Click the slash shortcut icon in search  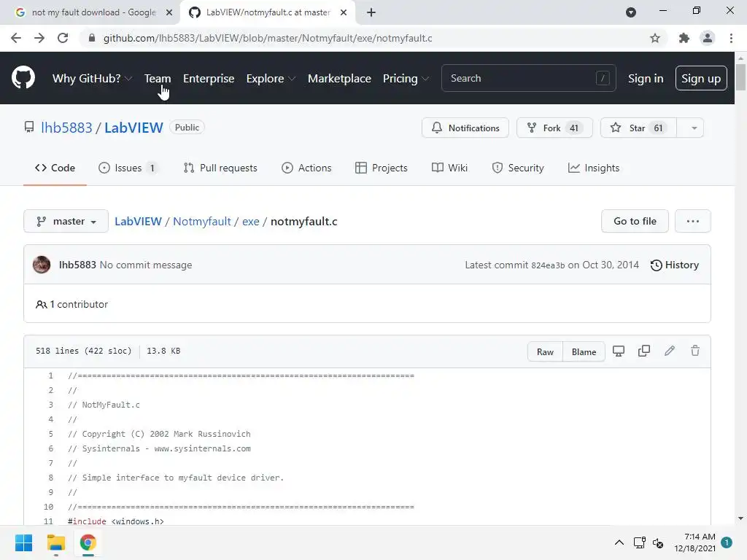pyautogui.click(x=603, y=78)
